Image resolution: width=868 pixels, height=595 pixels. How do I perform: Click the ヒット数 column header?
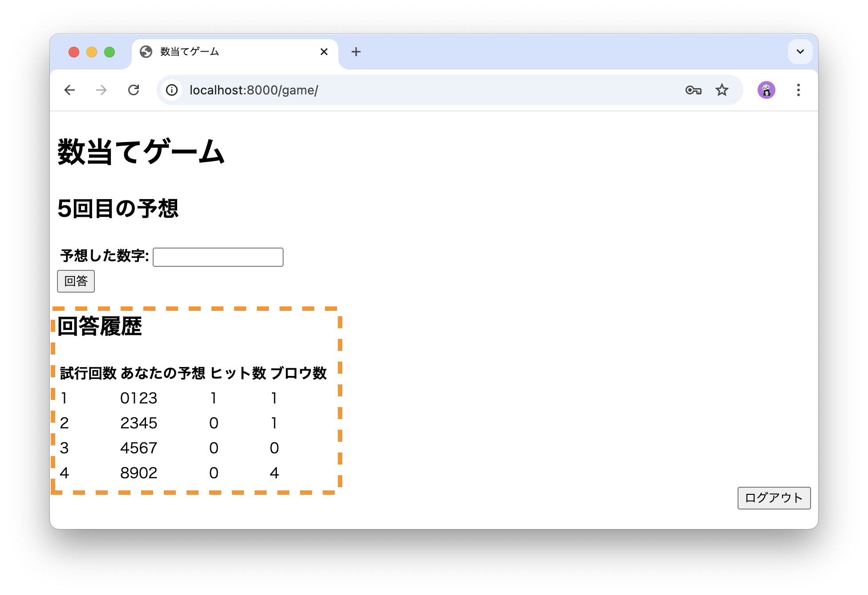pos(238,373)
